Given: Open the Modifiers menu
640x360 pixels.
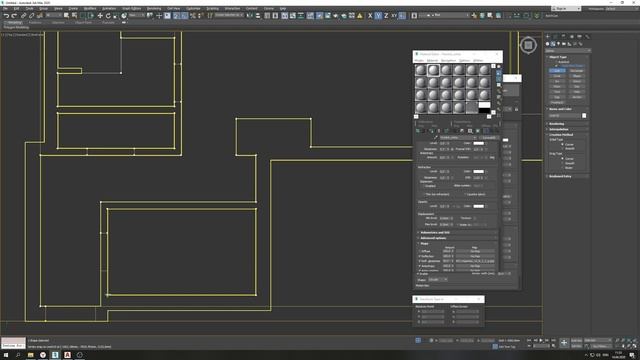Looking at the screenshot, I should (90, 8).
